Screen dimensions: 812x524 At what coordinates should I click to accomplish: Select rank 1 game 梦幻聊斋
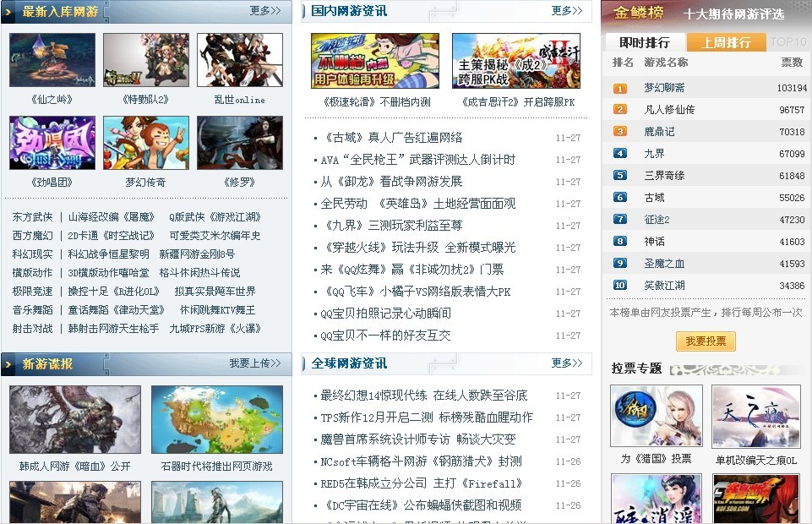pos(664,88)
